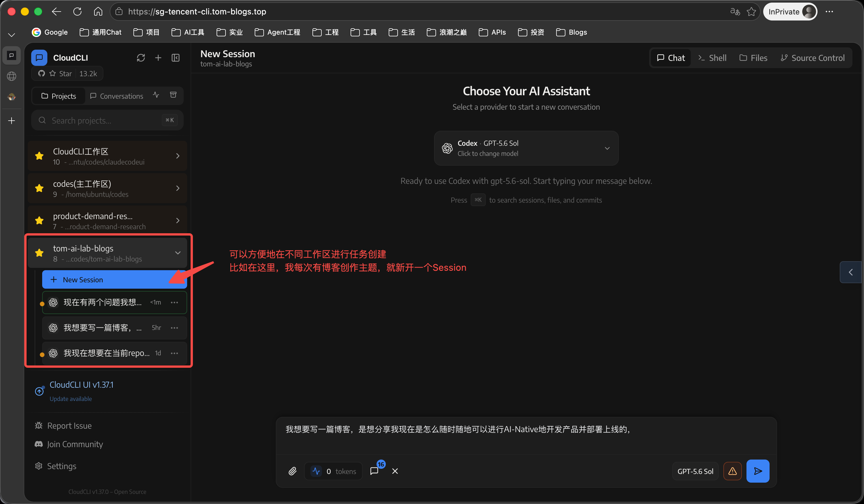Viewport: 864px width, 504px height.
Task: Switch to the Conversations tab
Action: 117,96
